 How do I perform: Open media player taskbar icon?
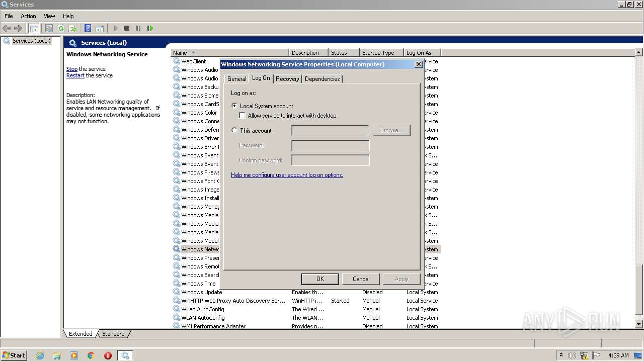74,355
